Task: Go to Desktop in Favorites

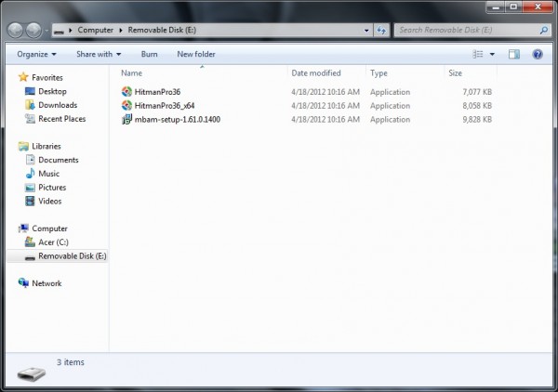Action: click(52, 91)
